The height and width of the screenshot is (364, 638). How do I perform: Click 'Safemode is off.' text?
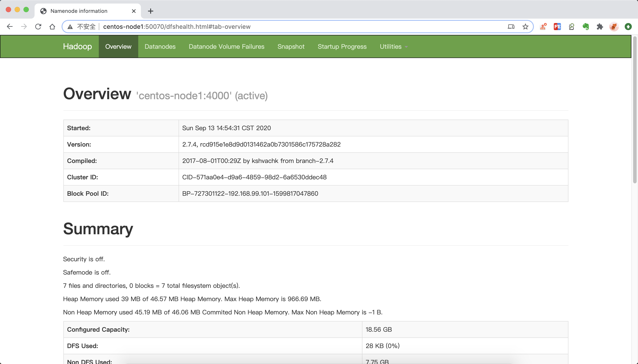tap(87, 272)
